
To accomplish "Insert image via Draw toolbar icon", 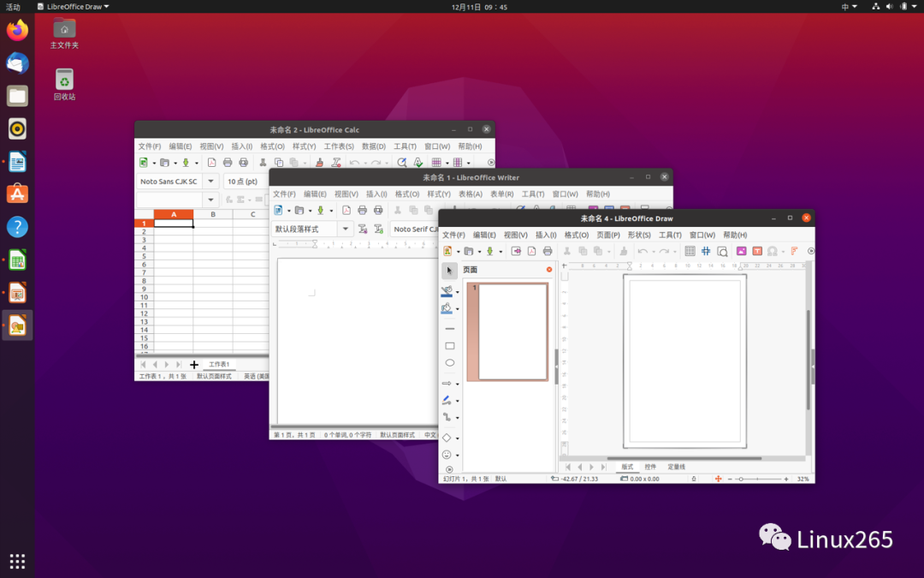I will 741,251.
